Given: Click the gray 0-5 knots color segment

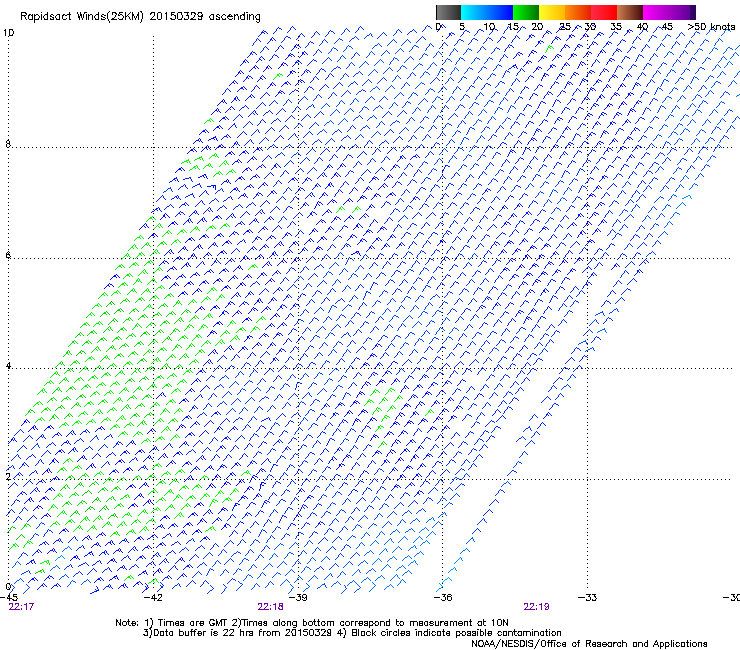Looking at the screenshot, I should coord(448,12).
